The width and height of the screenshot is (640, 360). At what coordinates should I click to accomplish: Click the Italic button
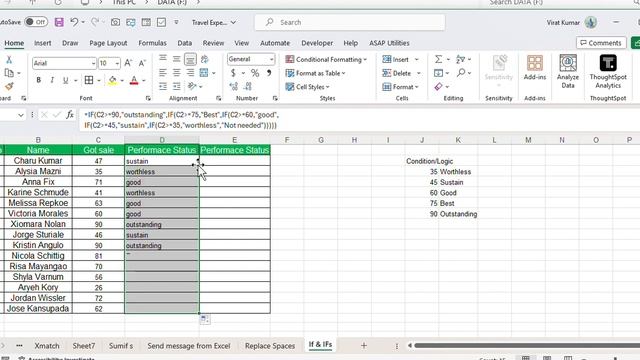[x=52, y=80]
